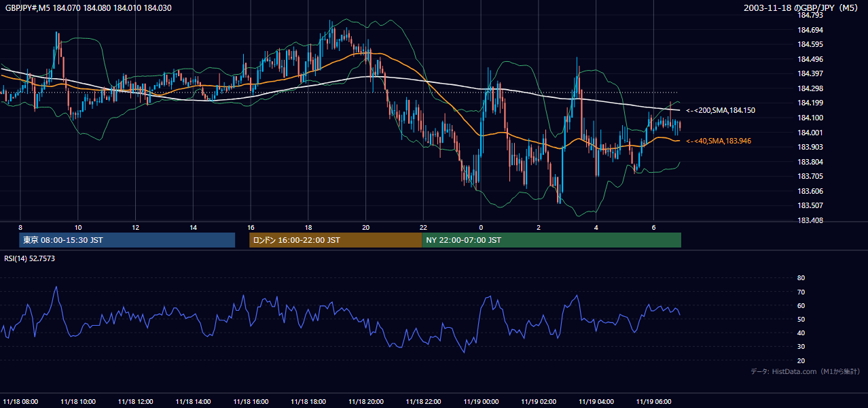Click hour tick 16 under price chart
Image resolution: width=868 pixels, height=408 pixels.
(251, 227)
